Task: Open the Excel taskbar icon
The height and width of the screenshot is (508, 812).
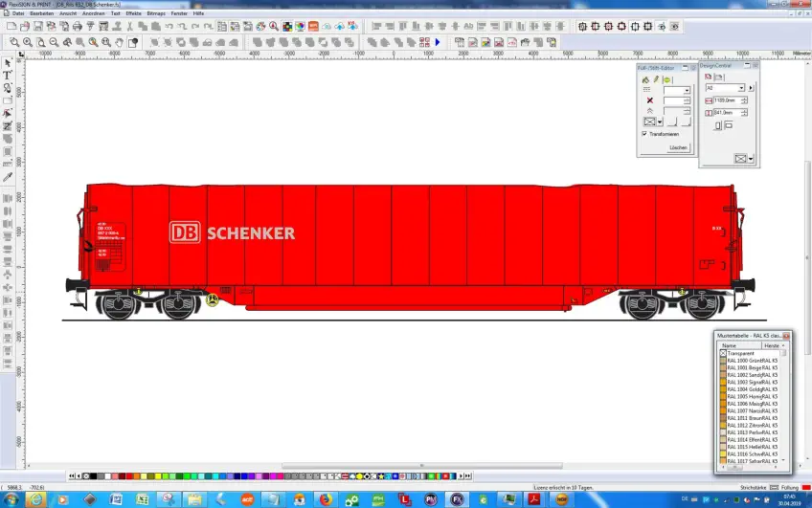Action: 142,499
